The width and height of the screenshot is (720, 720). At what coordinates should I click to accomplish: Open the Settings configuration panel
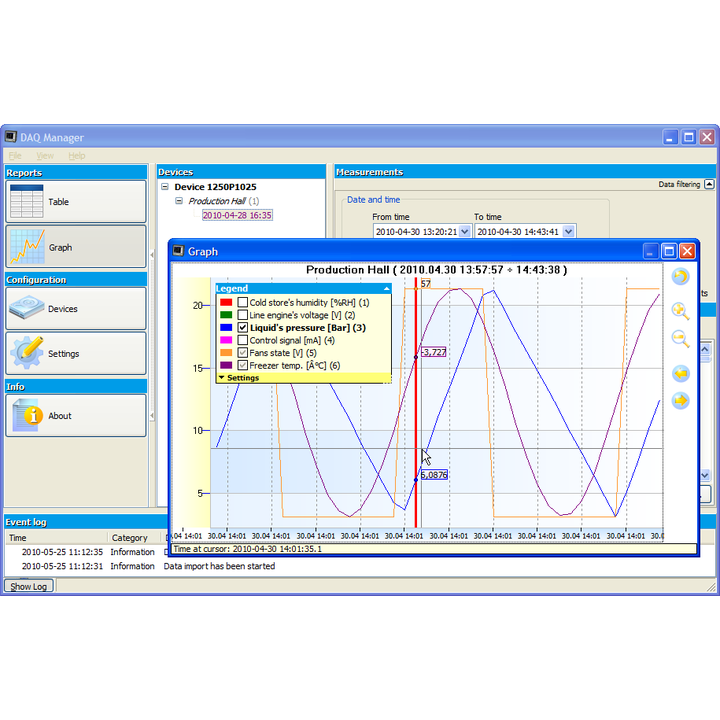click(75, 354)
